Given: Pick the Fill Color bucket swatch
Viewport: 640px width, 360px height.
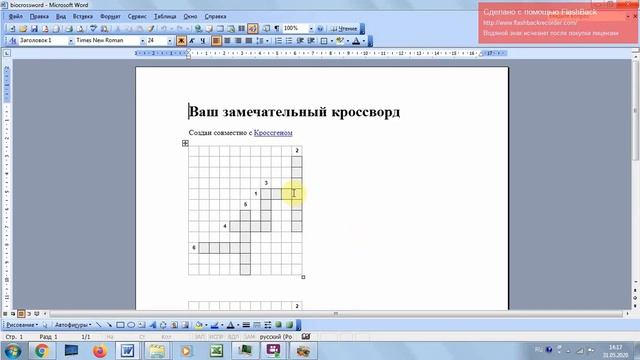Looking at the screenshot, I should point(198,325).
